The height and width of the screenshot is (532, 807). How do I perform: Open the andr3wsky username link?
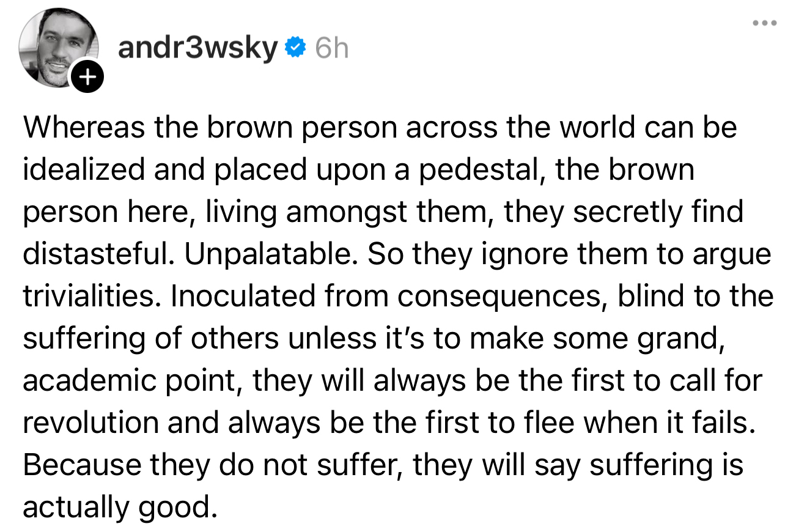click(197, 48)
